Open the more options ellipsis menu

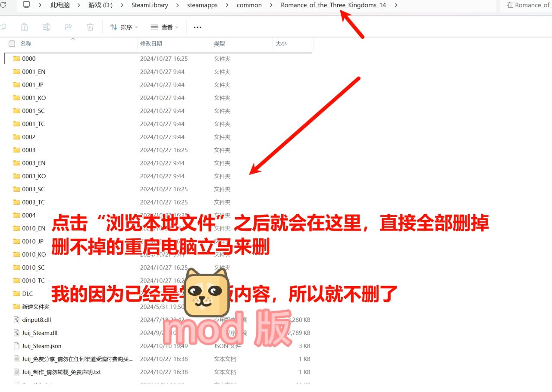198,27
